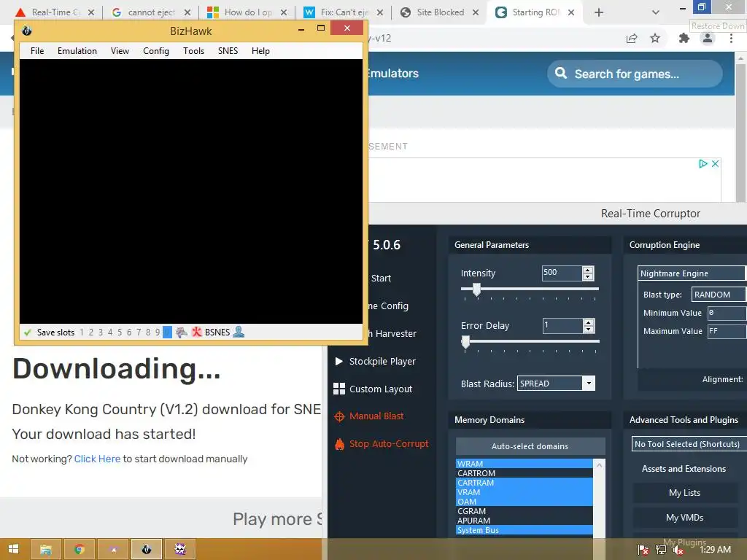Click the network tray icon

(x=661, y=550)
